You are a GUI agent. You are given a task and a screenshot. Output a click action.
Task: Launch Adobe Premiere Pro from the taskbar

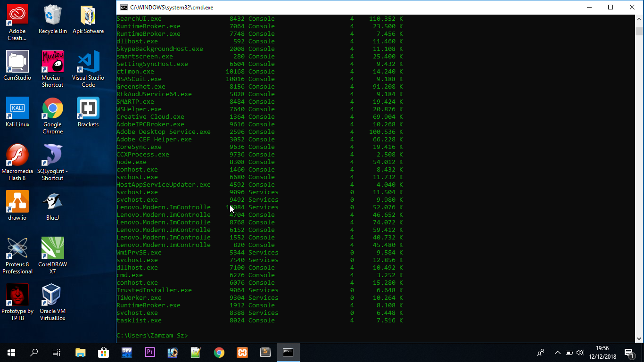point(149,352)
